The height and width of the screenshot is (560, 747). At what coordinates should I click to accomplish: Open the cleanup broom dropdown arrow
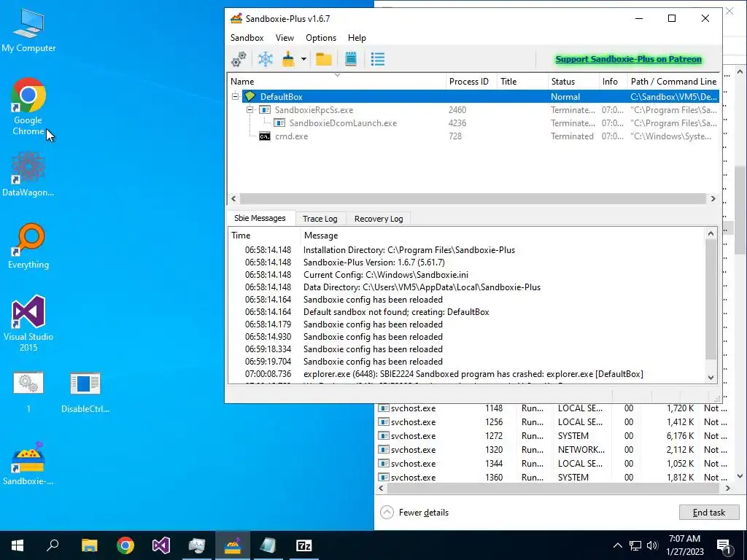pos(303,59)
